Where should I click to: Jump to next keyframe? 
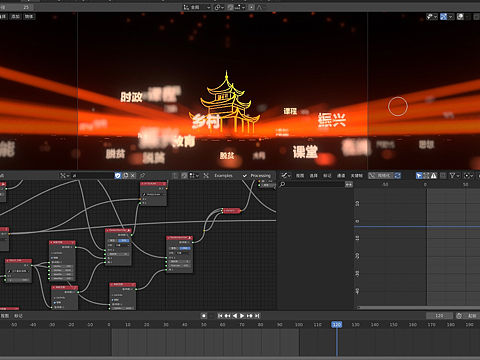(x=250, y=316)
